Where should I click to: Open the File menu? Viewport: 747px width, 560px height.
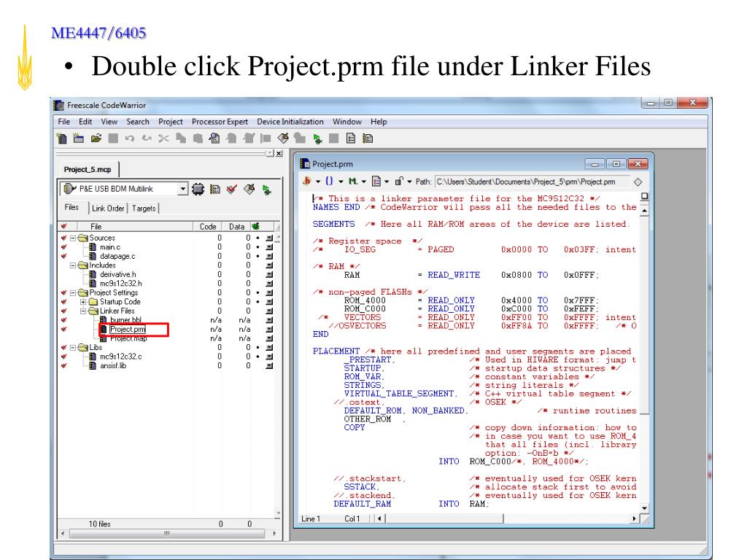point(64,122)
